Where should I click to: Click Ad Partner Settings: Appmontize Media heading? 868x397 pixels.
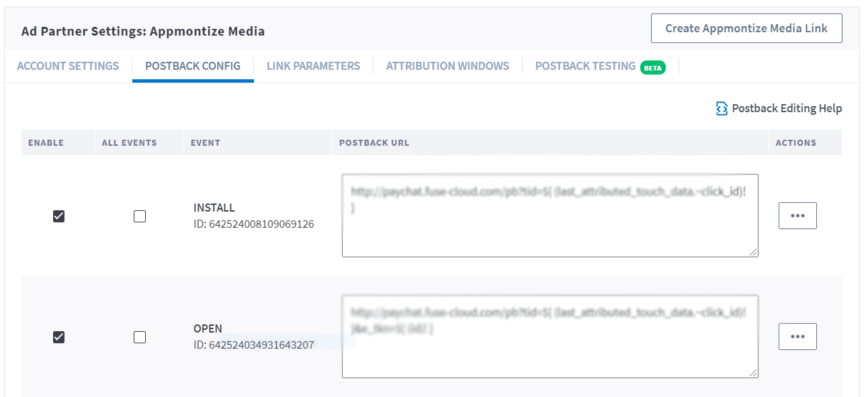coord(143,32)
